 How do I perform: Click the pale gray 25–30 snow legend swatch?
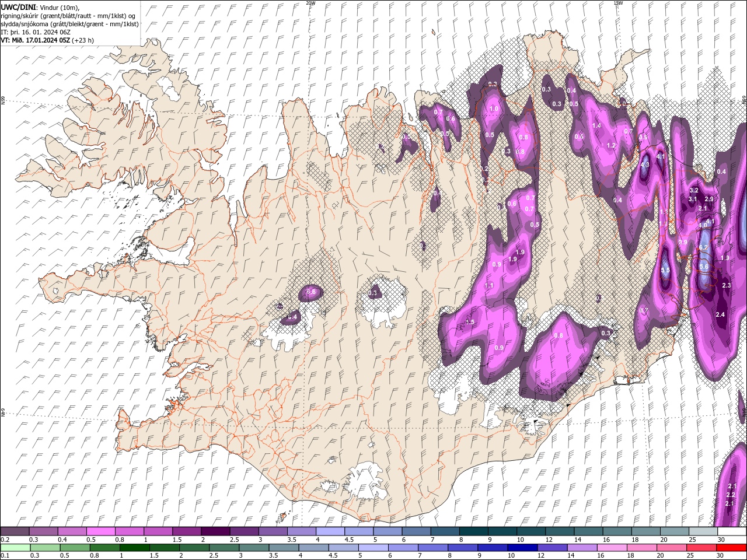704,531
